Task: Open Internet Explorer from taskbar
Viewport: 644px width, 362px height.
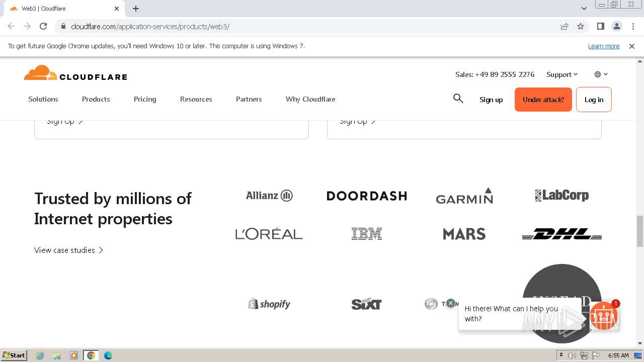Action: tap(40, 355)
